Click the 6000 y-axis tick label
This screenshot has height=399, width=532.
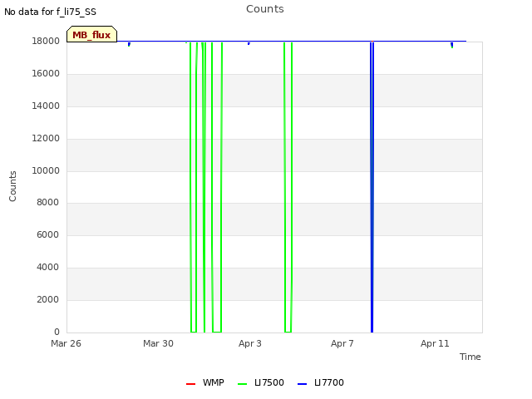[48, 234]
